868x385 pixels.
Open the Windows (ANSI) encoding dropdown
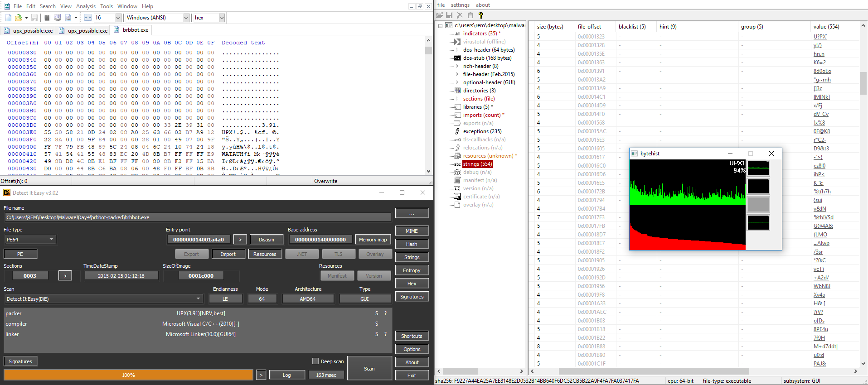186,18
